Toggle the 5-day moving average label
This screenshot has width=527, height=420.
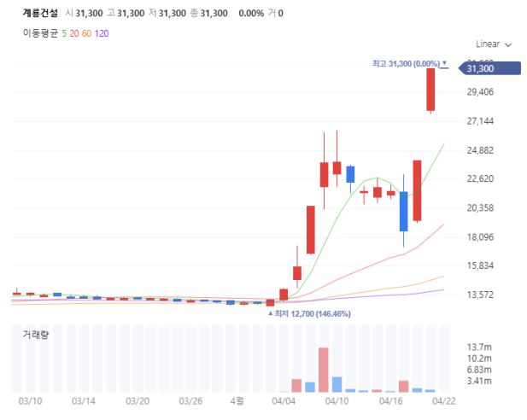tap(65, 32)
